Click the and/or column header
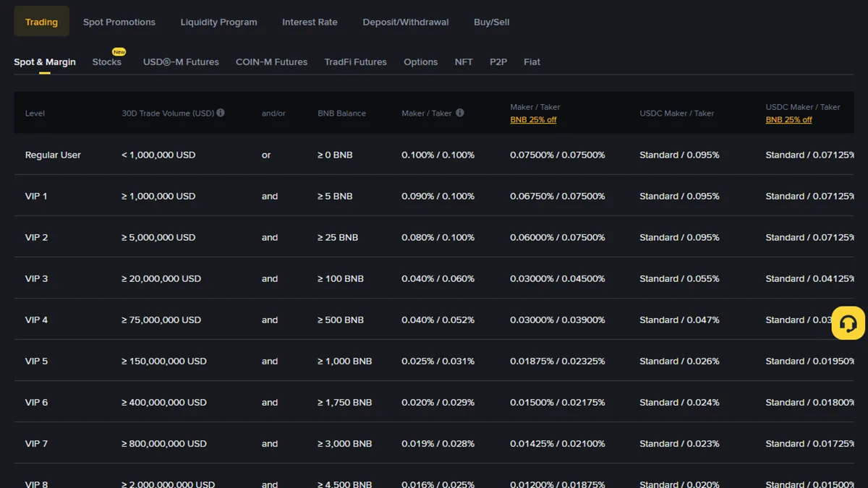 click(x=273, y=114)
